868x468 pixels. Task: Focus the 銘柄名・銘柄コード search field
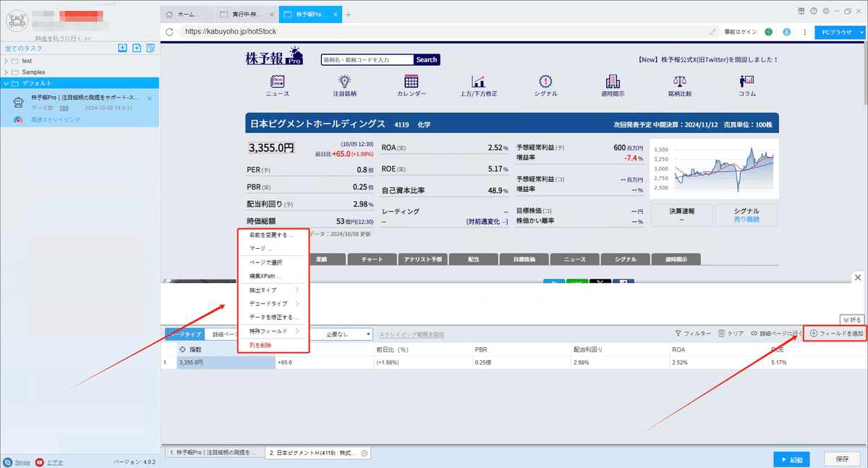(367, 60)
